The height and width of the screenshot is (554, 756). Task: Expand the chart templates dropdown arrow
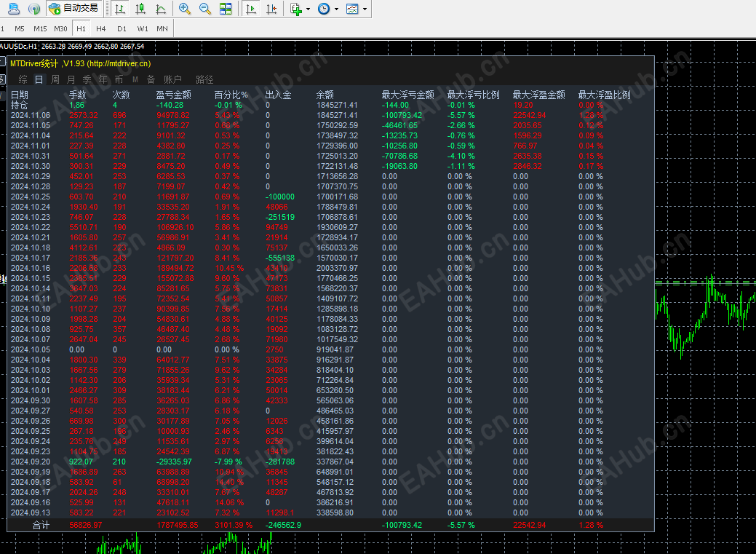click(365, 9)
